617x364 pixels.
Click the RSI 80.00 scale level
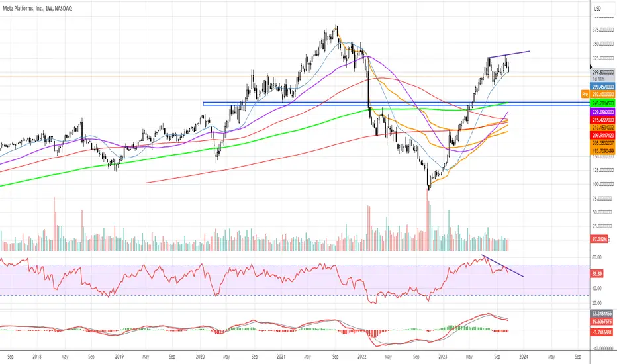(596, 257)
